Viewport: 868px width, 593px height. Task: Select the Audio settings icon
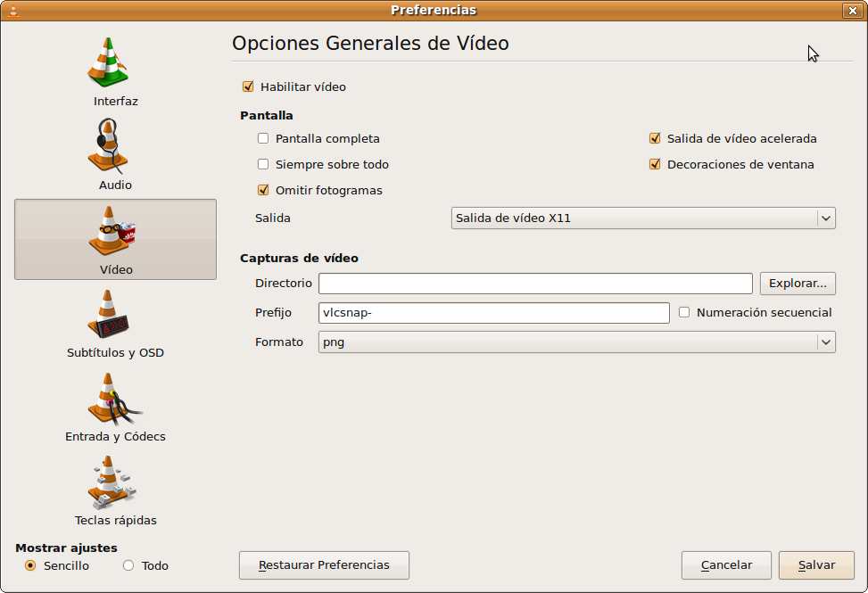point(114,150)
